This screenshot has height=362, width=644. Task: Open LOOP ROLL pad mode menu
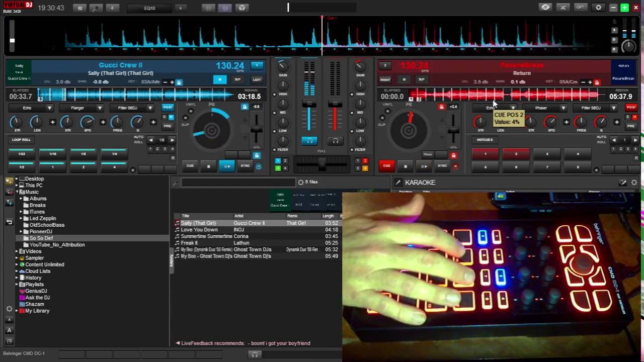[x=22, y=140]
